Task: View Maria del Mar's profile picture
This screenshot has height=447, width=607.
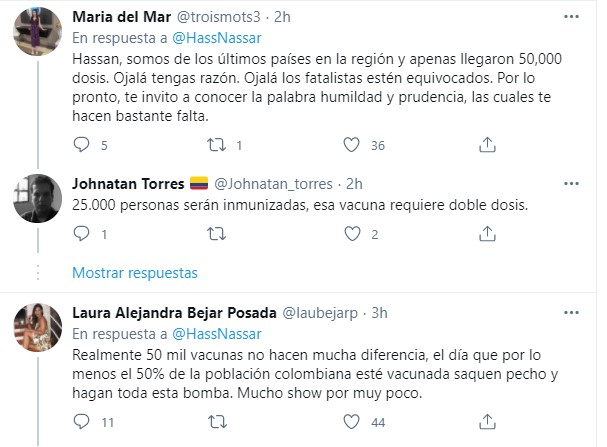Action: tap(40, 38)
